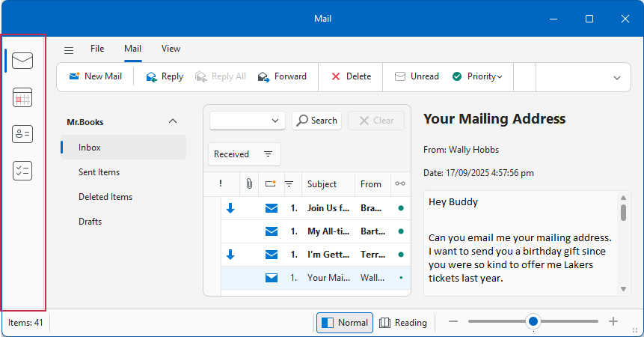Click the Clear search button
This screenshot has width=644, height=337.
(x=376, y=121)
